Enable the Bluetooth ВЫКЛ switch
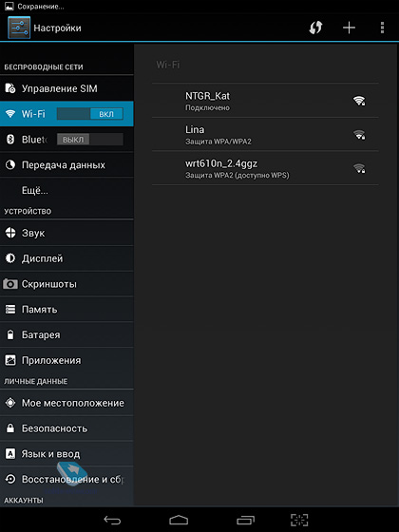399x532 pixels. pos(90,140)
